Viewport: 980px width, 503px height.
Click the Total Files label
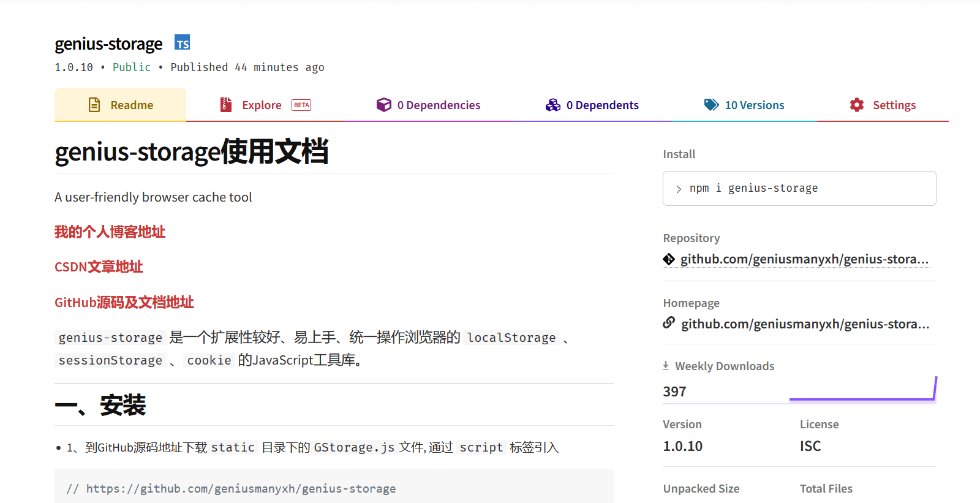(x=826, y=489)
